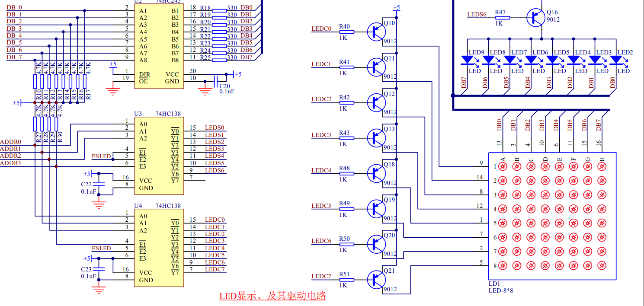
Task: Select the 'LEDC0' label beside R40
Action: [x=321, y=29]
